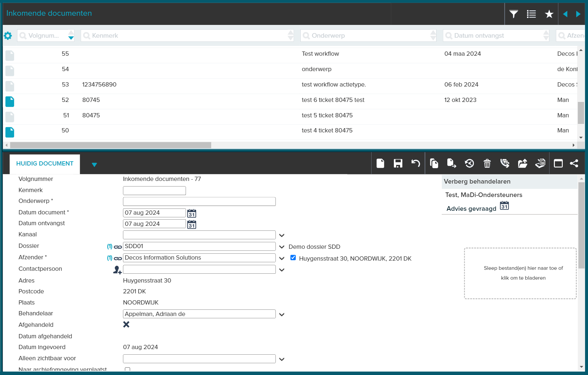Go to next page with right arrow
588x375 pixels.
[578, 14]
